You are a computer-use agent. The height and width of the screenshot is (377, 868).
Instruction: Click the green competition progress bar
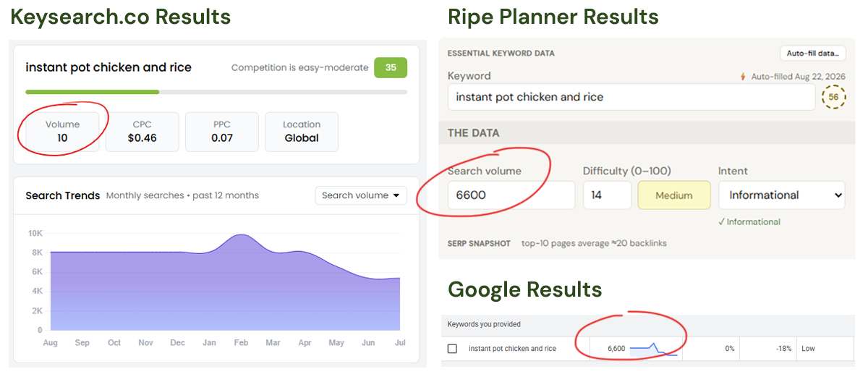(93, 92)
